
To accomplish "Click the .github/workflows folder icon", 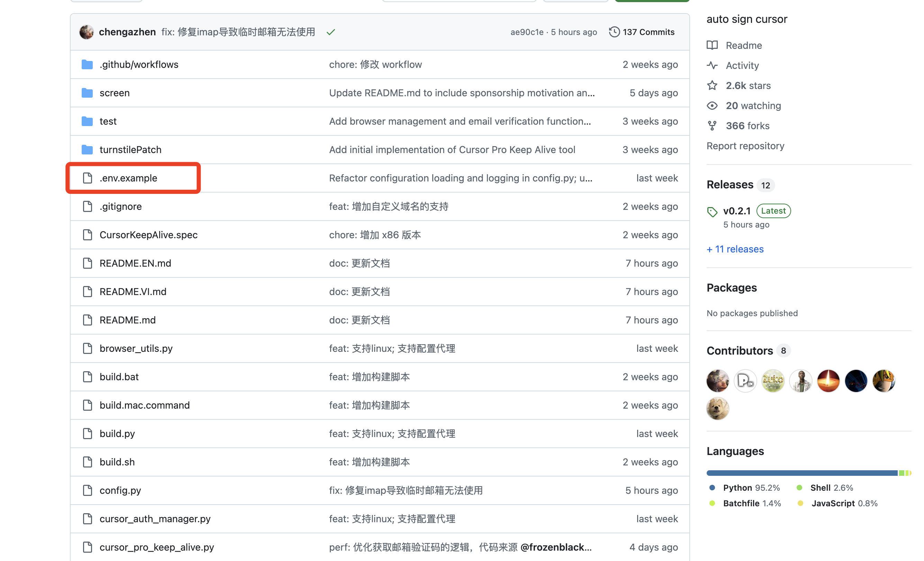I will coord(87,64).
